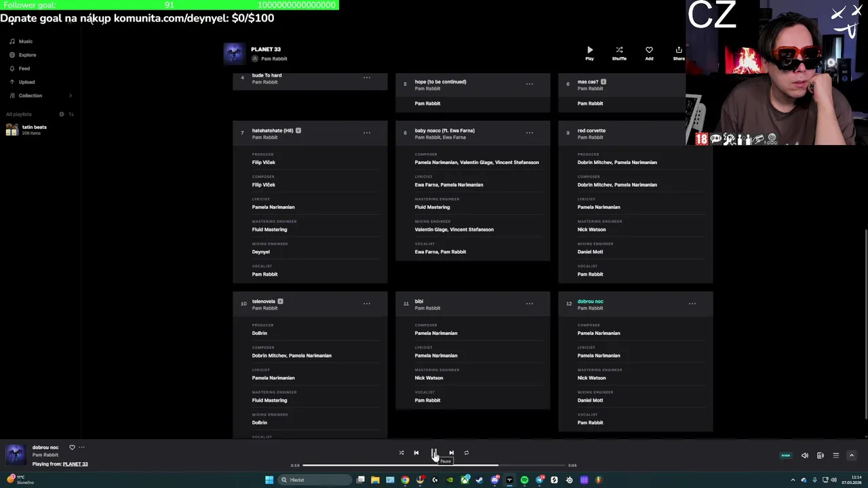Open options for telenovela track
This screenshot has width=868, height=488.
click(x=367, y=304)
